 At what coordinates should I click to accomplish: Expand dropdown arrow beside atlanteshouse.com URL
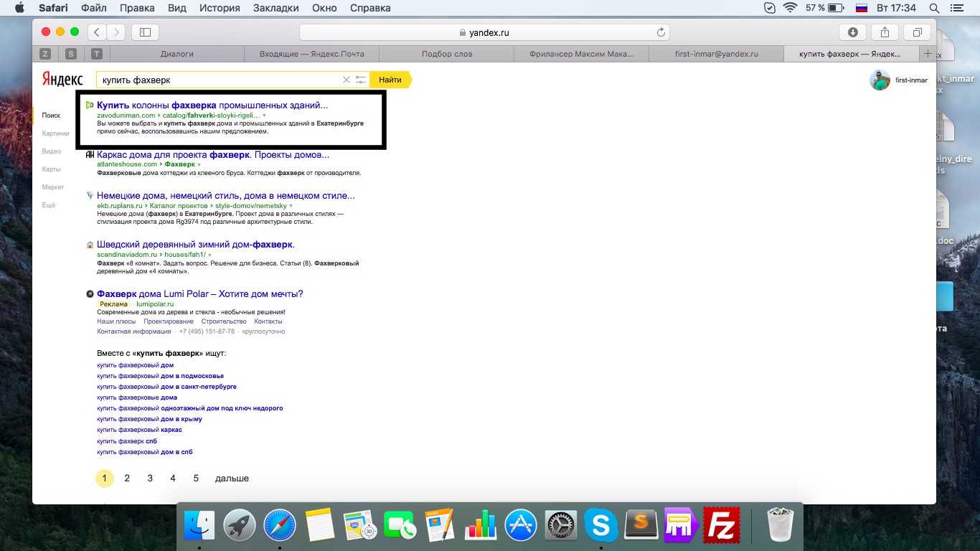pos(199,164)
